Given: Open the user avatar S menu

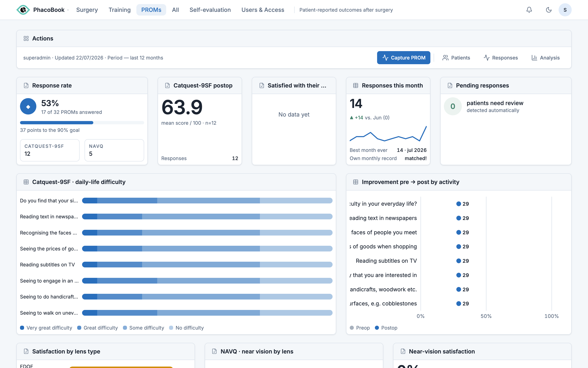Looking at the screenshot, I should [x=565, y=10].
